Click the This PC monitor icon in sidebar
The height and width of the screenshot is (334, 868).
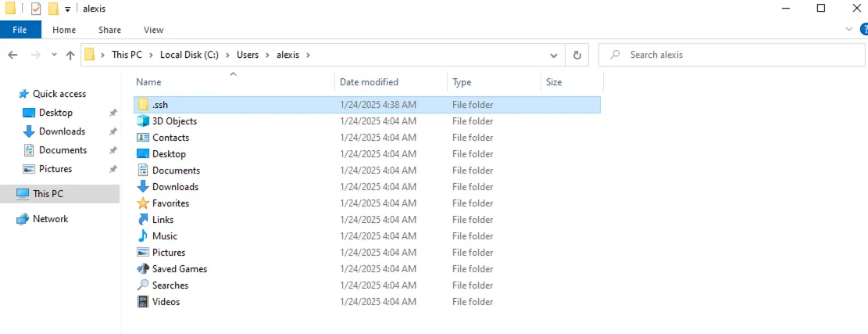tap(23, 194)
